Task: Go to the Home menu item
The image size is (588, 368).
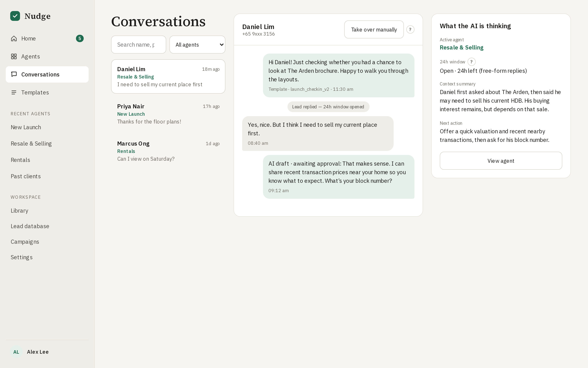Action: [x=47, y=38]
